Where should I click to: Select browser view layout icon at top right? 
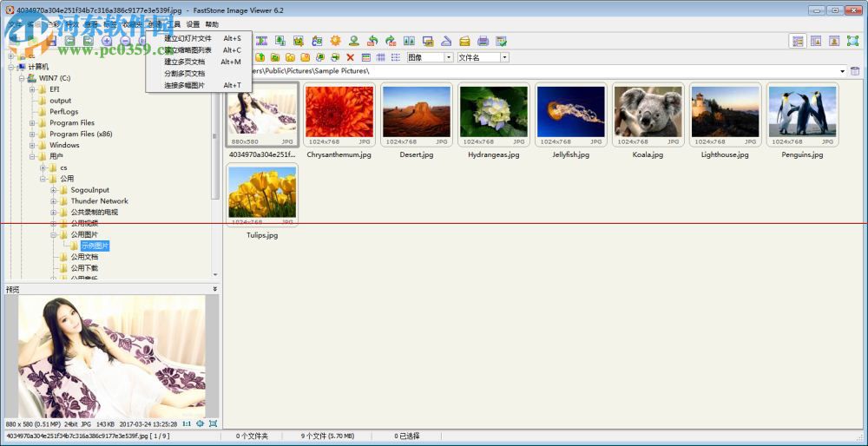(798, 41)
